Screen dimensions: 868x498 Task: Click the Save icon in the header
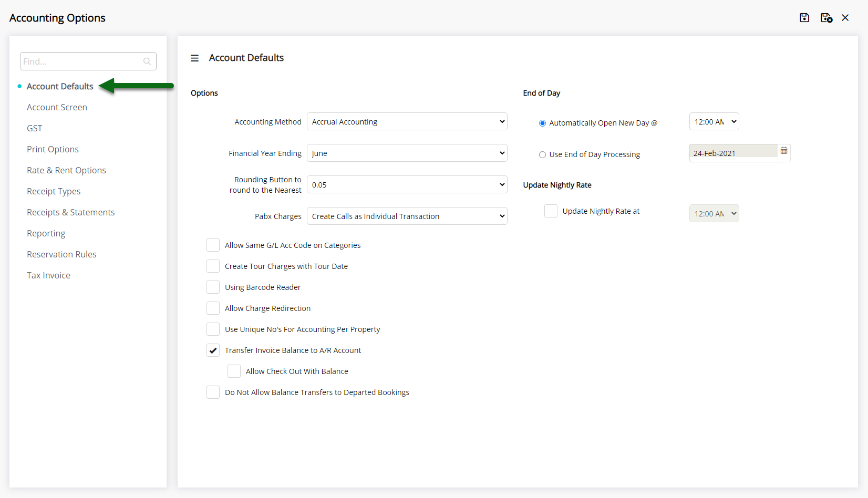coord(804,18)
